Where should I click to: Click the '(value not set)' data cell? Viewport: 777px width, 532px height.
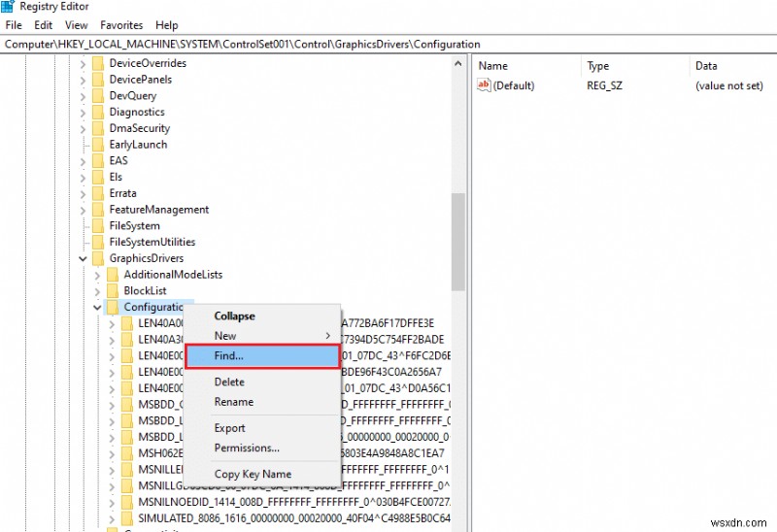click(x=729, y=85)
